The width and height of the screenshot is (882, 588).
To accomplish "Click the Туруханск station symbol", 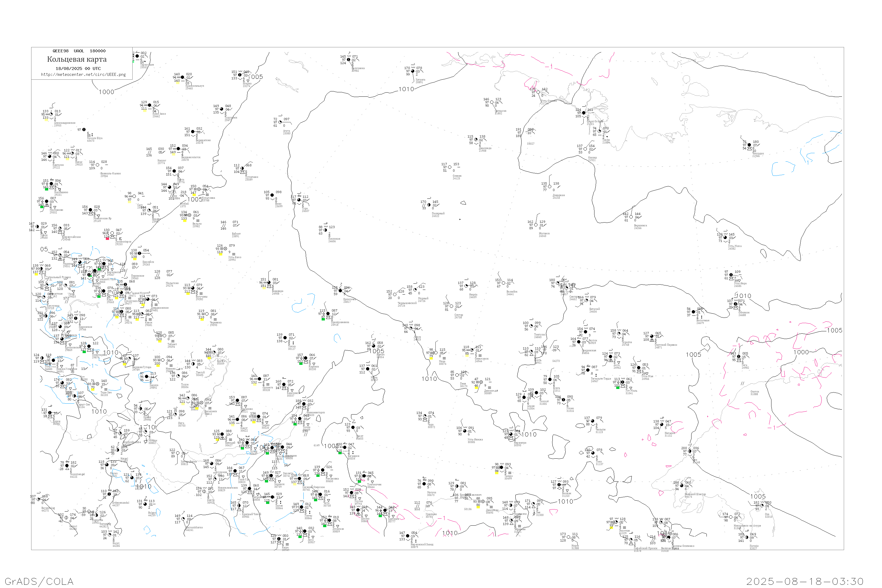I will tap(222, 109).
